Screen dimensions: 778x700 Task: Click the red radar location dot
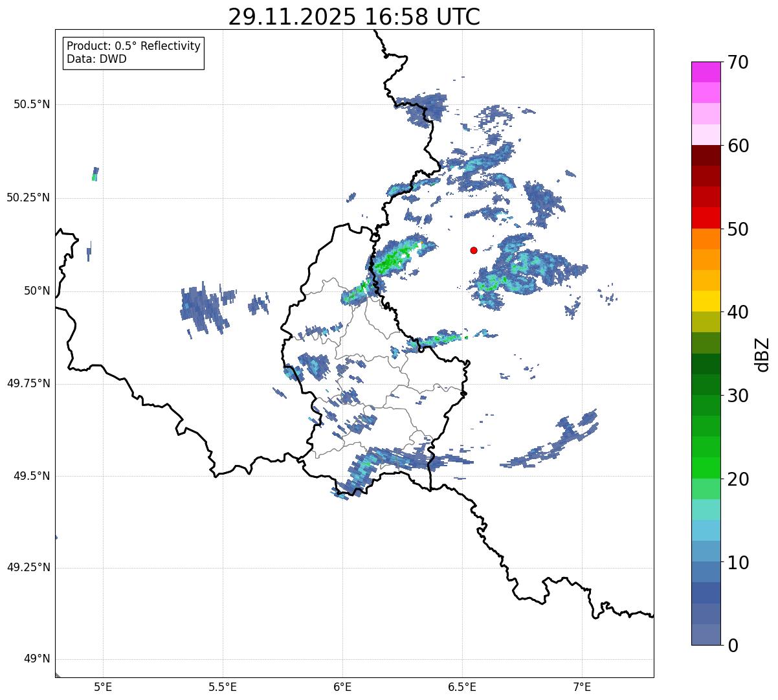click(x=474, y=250)
